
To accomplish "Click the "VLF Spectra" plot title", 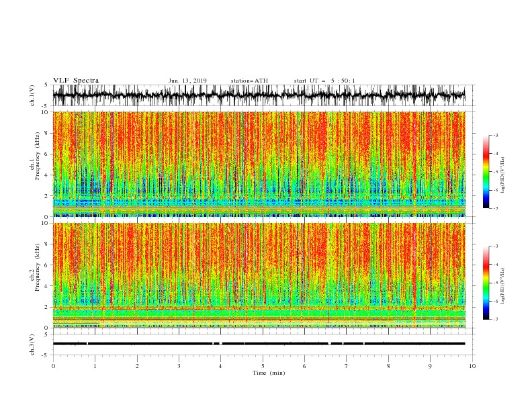I will 76,81.
